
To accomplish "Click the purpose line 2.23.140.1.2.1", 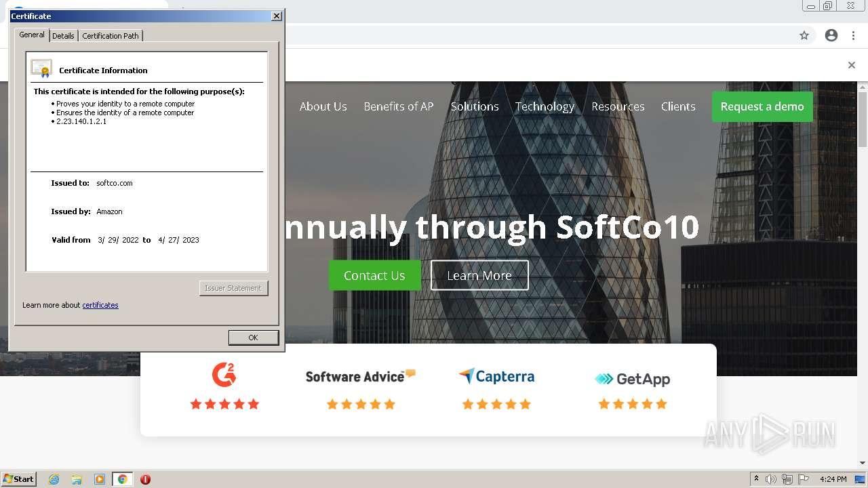I will [81, 121].
